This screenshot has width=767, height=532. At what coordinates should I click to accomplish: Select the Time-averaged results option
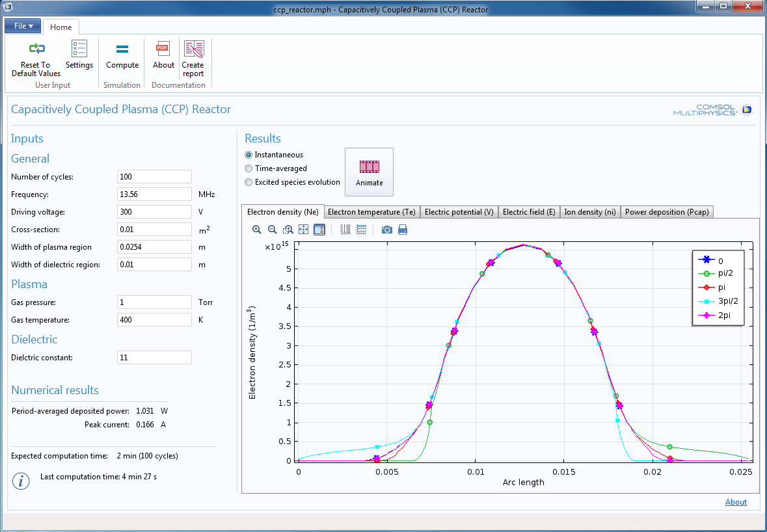249,168
